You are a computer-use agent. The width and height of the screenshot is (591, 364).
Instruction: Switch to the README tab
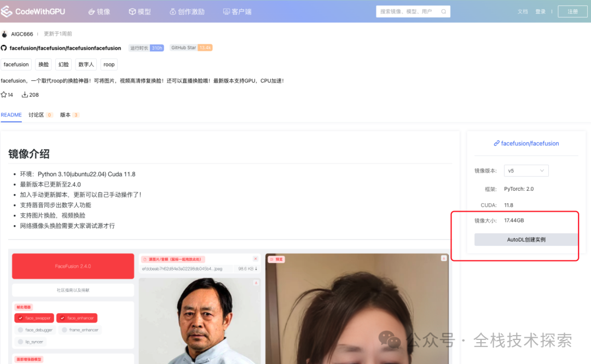11,115
